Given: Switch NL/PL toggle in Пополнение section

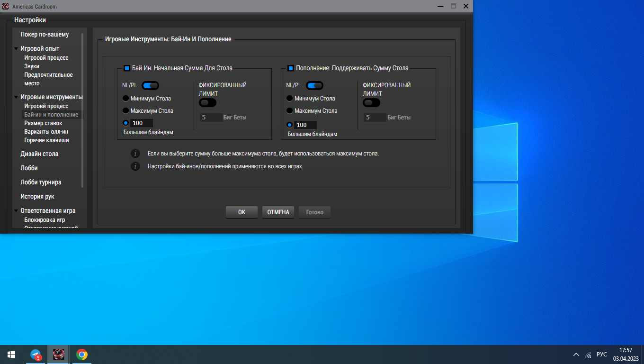Looking at the screenshot, I should 314,85.
